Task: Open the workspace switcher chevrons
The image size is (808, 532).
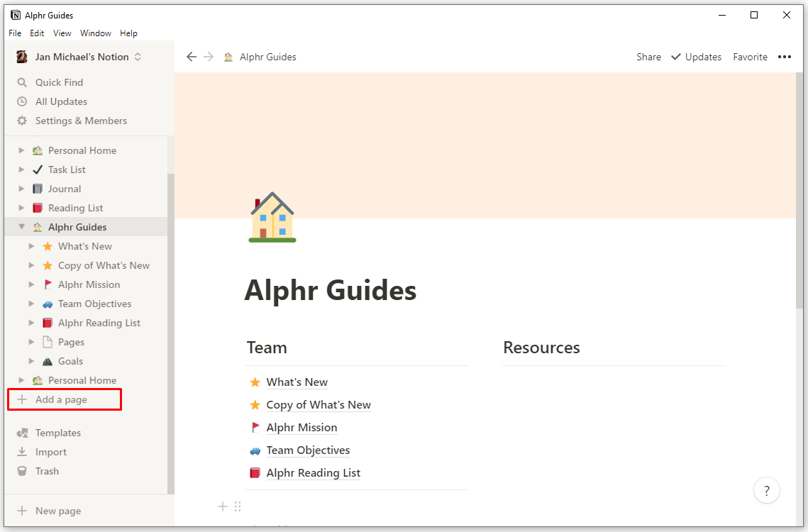Action: point(138,57)
